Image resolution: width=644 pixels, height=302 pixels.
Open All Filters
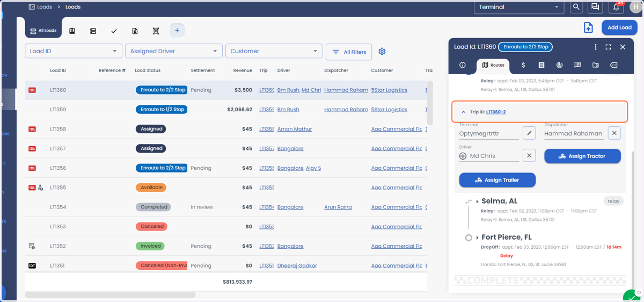pos(349,52)
